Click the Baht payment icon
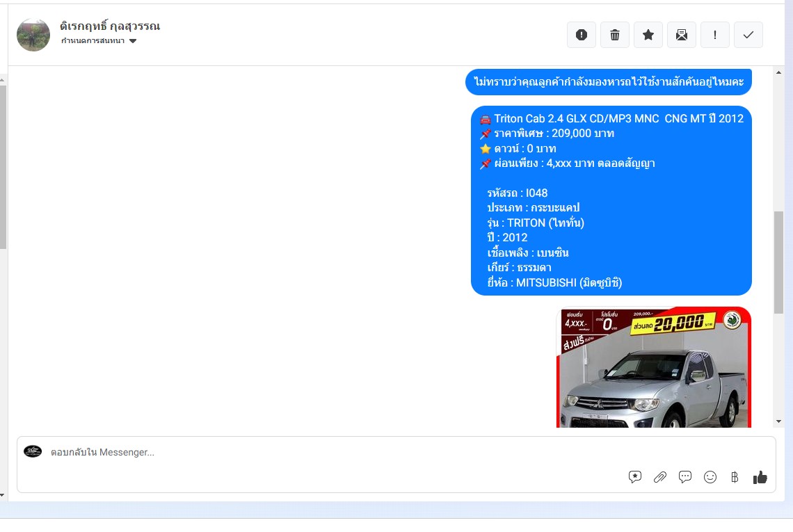This screenshot has height=532, width=793. coord(735,477)
